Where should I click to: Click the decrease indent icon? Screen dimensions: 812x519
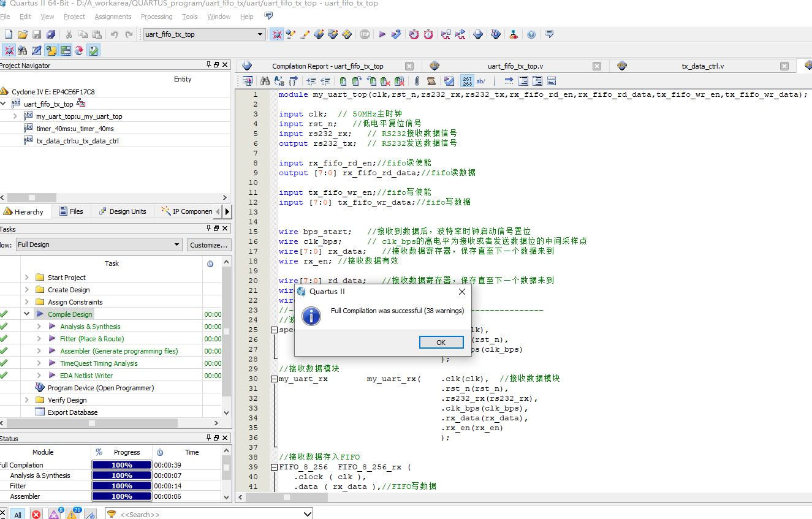pos(326,81)
